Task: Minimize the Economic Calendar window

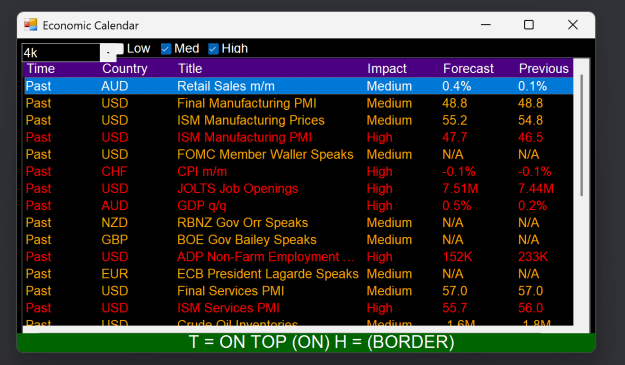Action: point(485,25)
